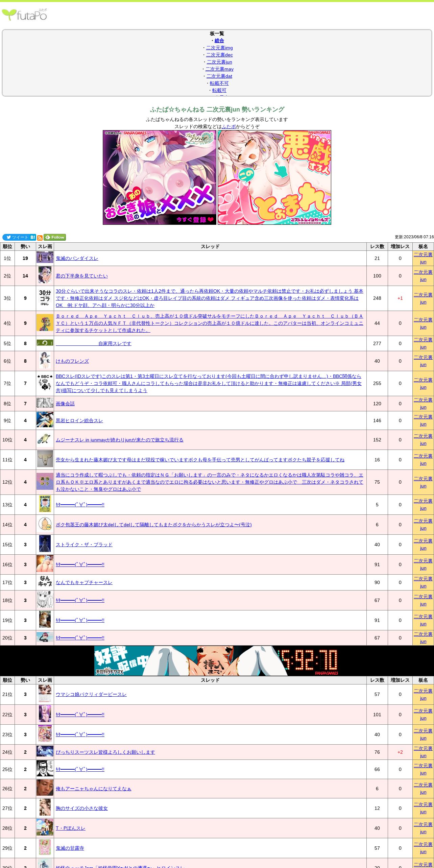Image resolution: width=434 pixels, height=868 pixels.
Task: Open the 総合 board link
Action: [219, 41]
